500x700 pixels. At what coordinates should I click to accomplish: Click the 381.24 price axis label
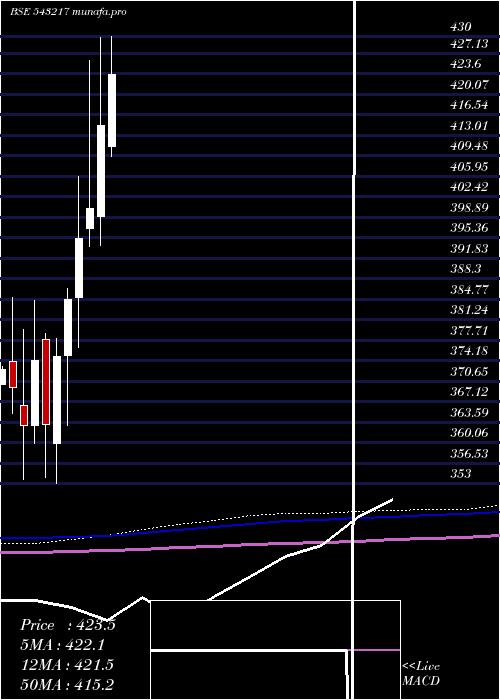pyautogui.click(x=469, y=310)
